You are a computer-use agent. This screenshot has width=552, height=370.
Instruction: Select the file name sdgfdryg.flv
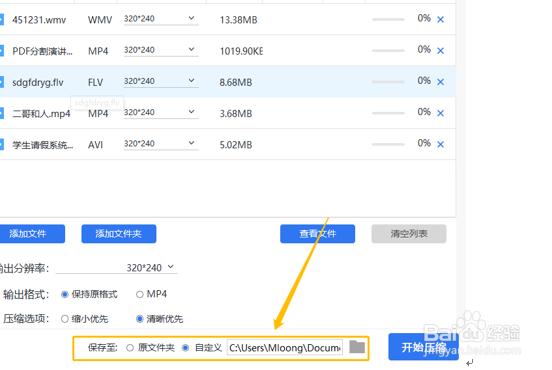point(38,83)
